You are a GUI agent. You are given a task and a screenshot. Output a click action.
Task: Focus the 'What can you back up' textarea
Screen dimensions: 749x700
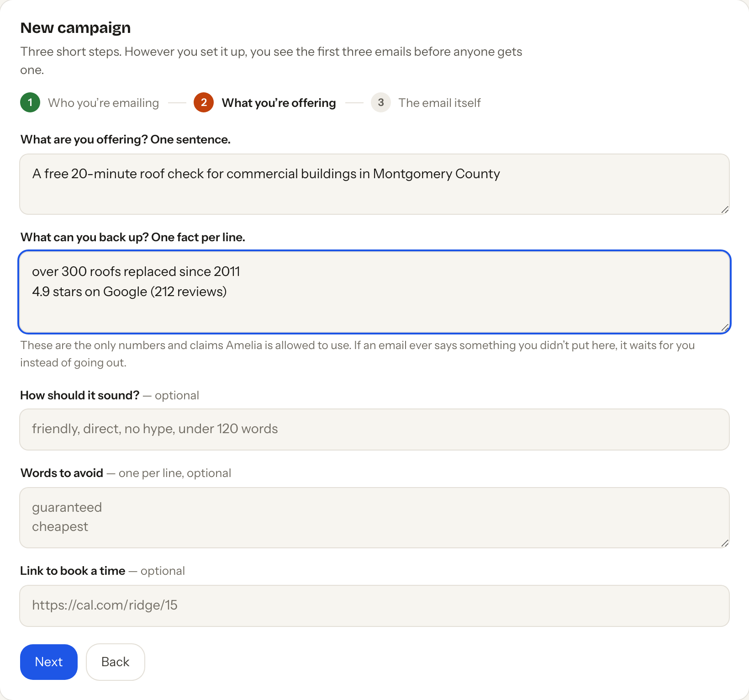pyautogui.click(x=374, y=292)
